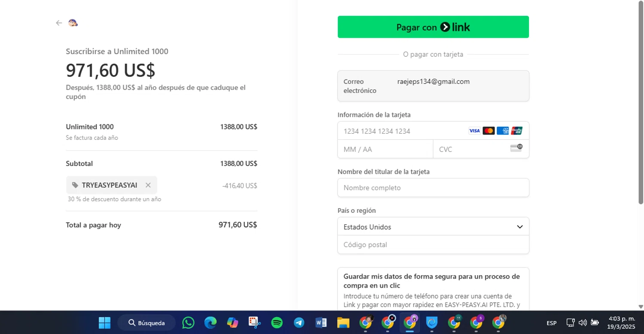Click the CVC input field
The image size is (644, 334).
click(481, 149)
